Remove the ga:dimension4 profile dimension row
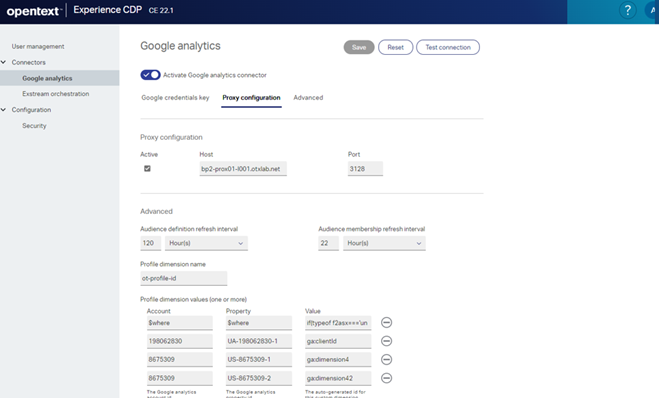Viewport: 659px width, 398px height. click(x=386, y=359)
